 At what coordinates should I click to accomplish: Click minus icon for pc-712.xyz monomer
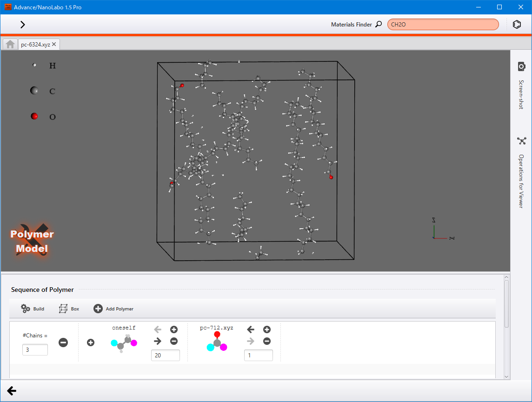(x=266, y=341)
